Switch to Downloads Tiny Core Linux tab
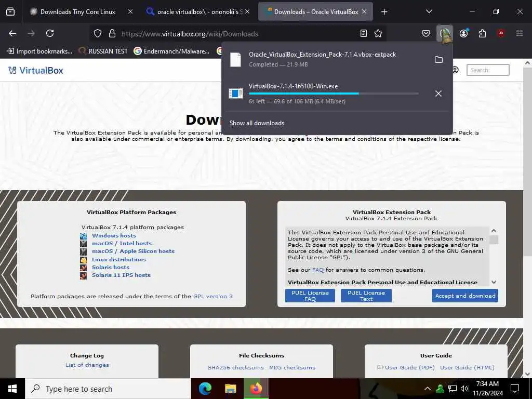 [78, 12]
